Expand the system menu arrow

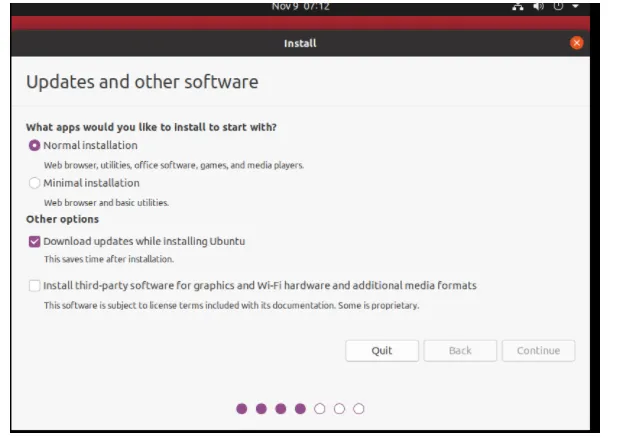coord(575,6)
